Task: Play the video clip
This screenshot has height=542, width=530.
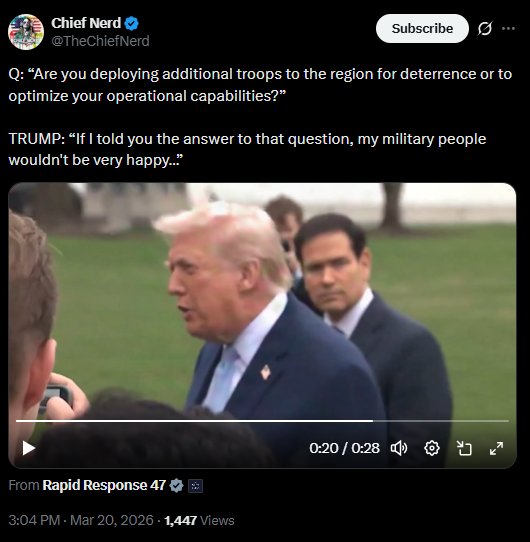Action: pos(28,448)
